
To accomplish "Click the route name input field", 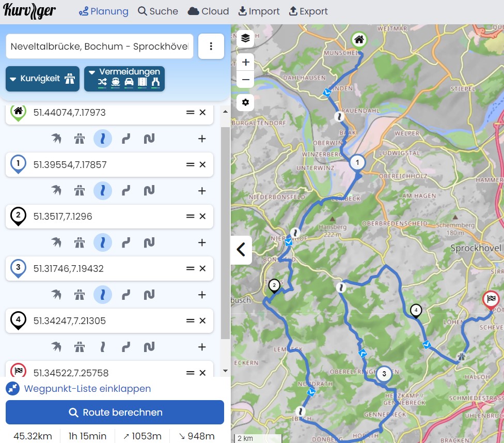I will 99,47.
